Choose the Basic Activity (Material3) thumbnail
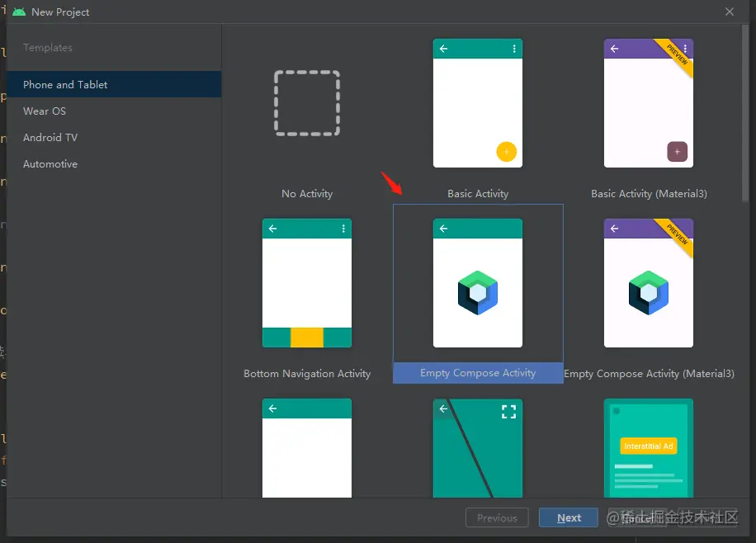756x543 pixels. [x=649, y=103]
